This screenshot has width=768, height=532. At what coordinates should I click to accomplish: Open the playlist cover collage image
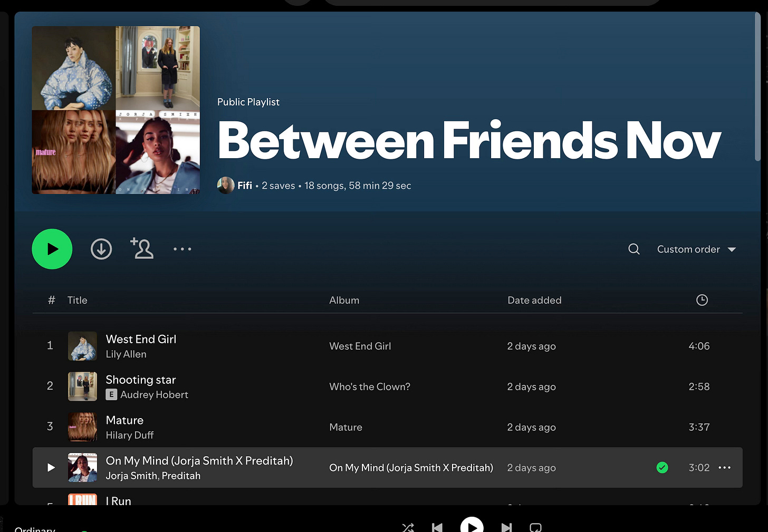coord(116,110)
